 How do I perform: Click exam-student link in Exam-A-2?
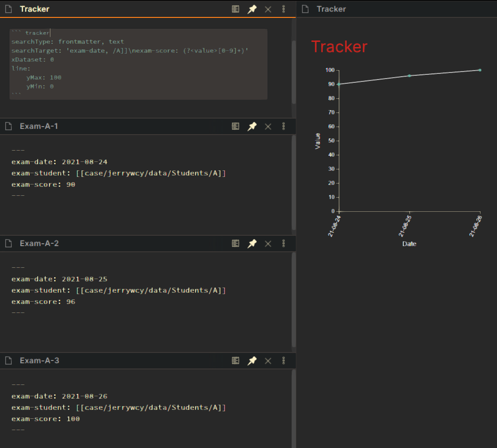point(151,290)
